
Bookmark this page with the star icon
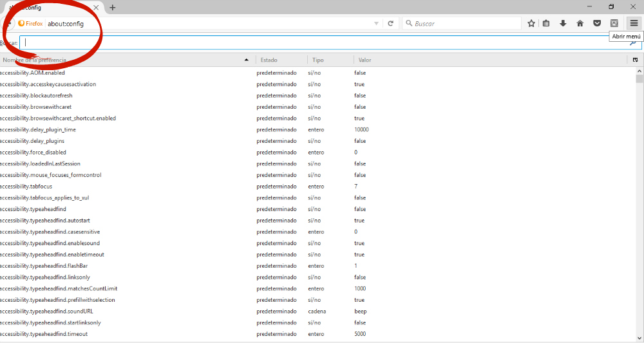pos(531,23)
